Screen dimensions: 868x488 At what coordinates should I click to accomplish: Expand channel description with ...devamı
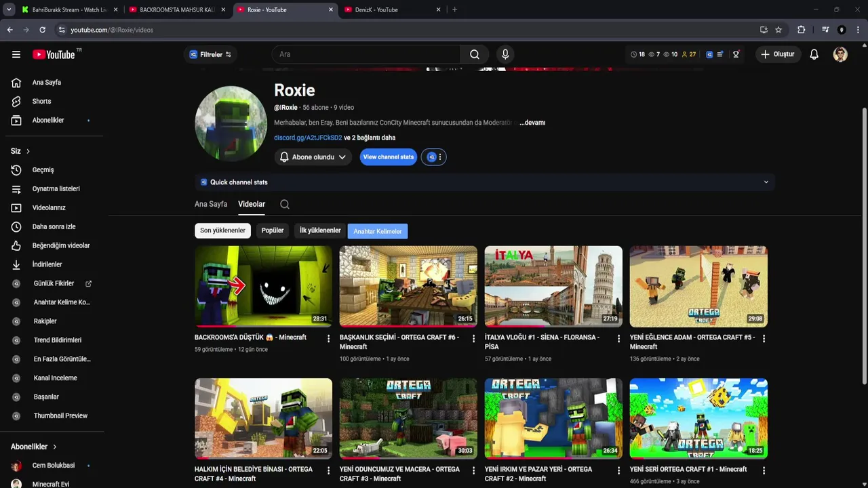(x=532, y=123)
